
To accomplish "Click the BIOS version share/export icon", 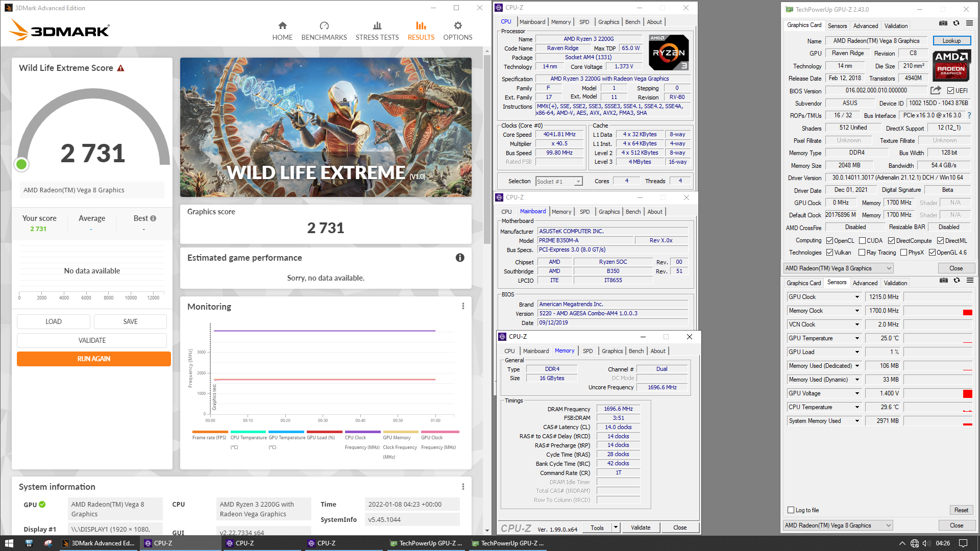I will point(936,90).
